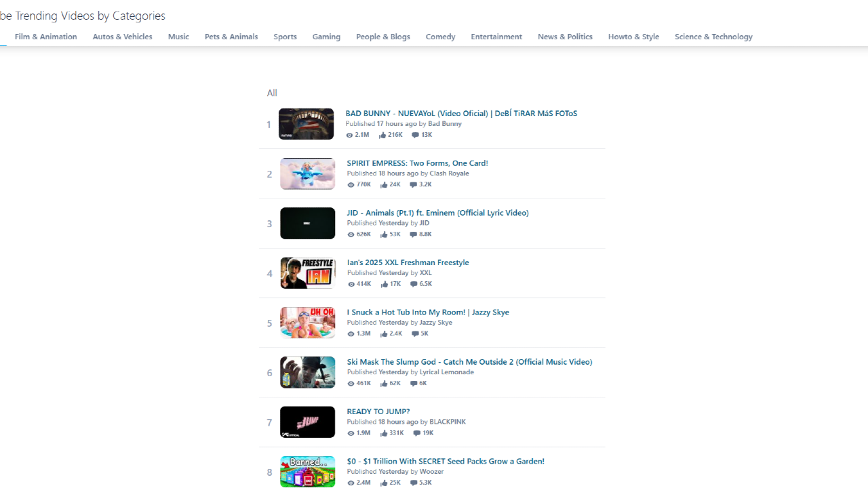Select the Music category tab
This screenshot has height=488, width=868.
(178, 37)
